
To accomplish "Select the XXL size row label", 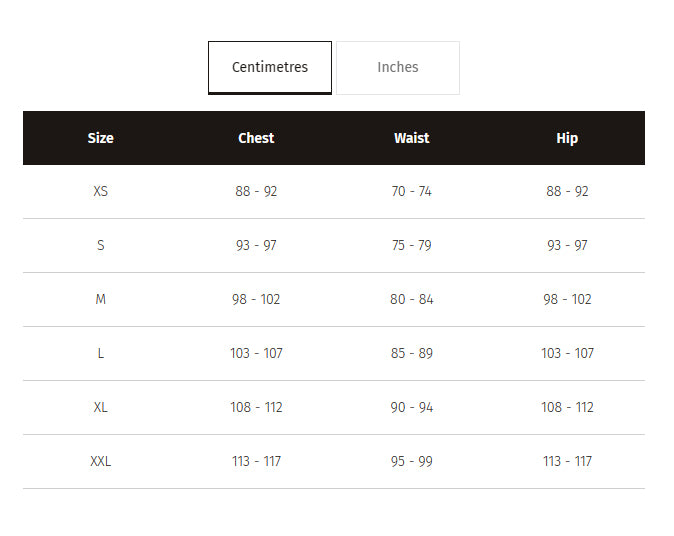I will coord(101,461).
